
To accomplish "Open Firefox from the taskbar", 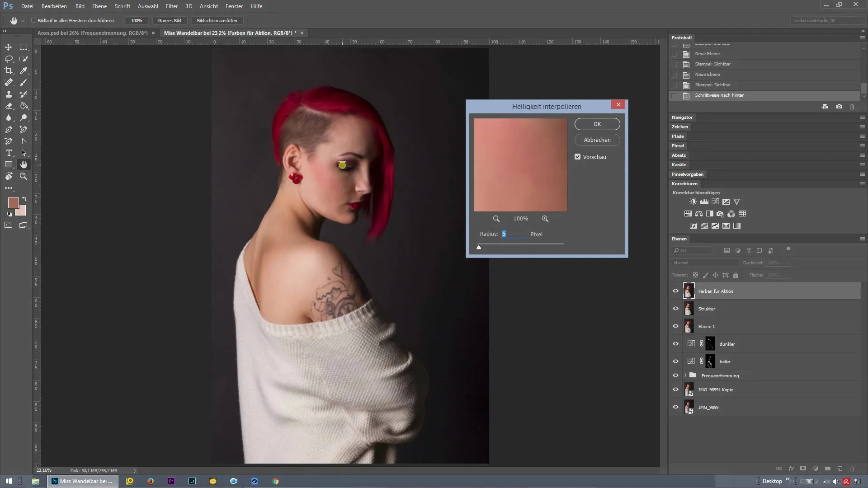I will [x=151, y=481].
